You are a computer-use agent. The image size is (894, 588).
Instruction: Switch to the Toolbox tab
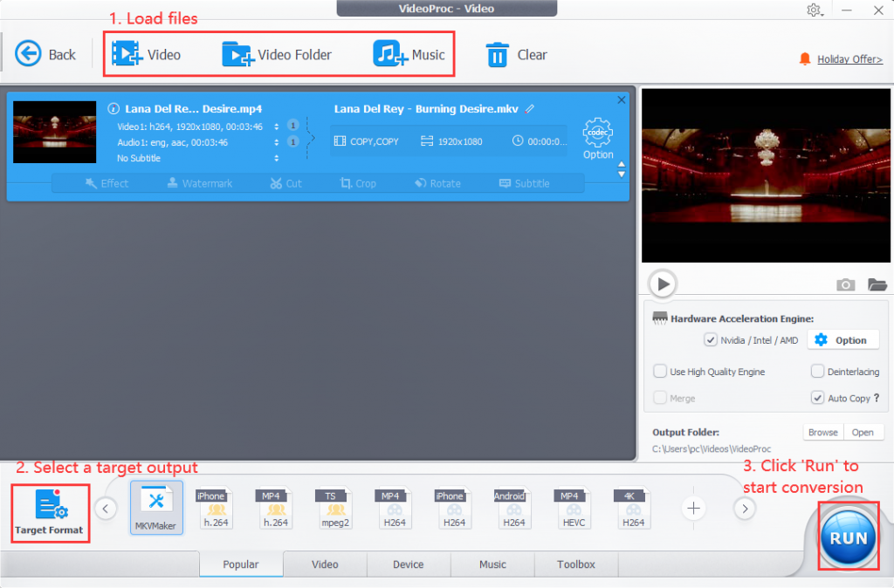pyautogui.click(x=575, y=564)
